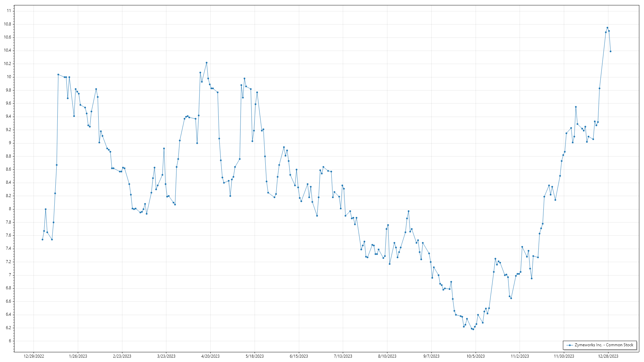Click the 2/23/2023 date label
644x362 pixels.
coord(122,356)
